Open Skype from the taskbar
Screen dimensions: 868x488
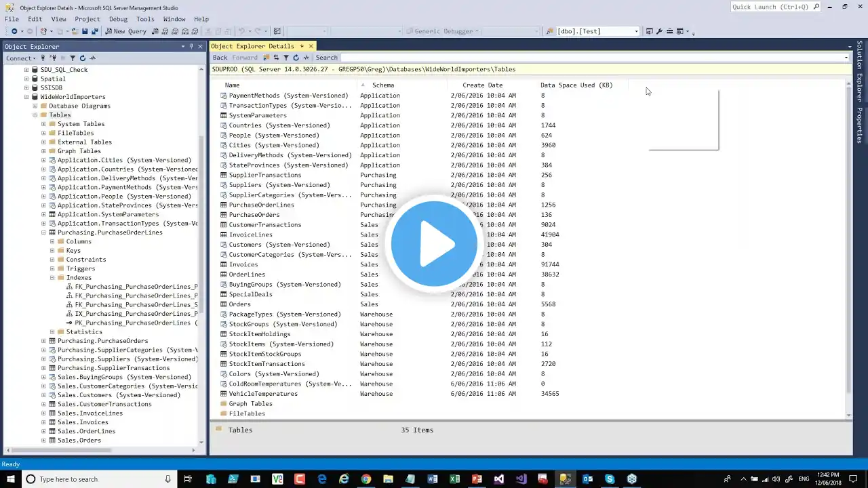(x=610, y=479)
